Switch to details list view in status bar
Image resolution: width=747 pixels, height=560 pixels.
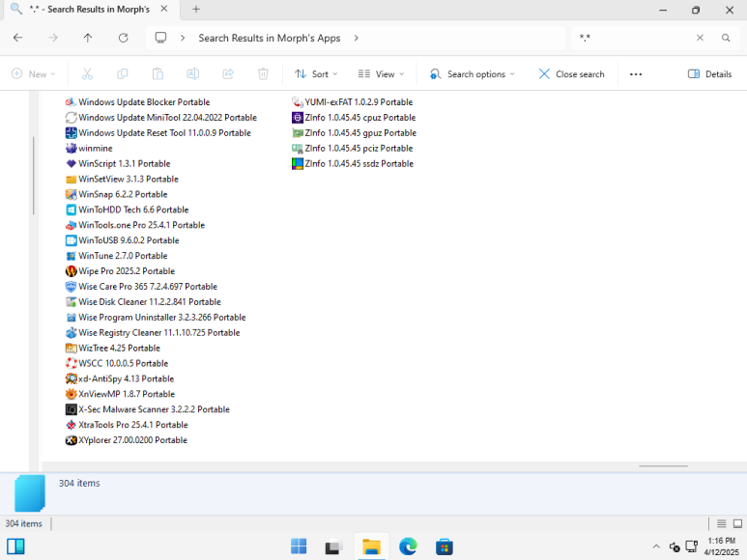click(x=721, y=524)
